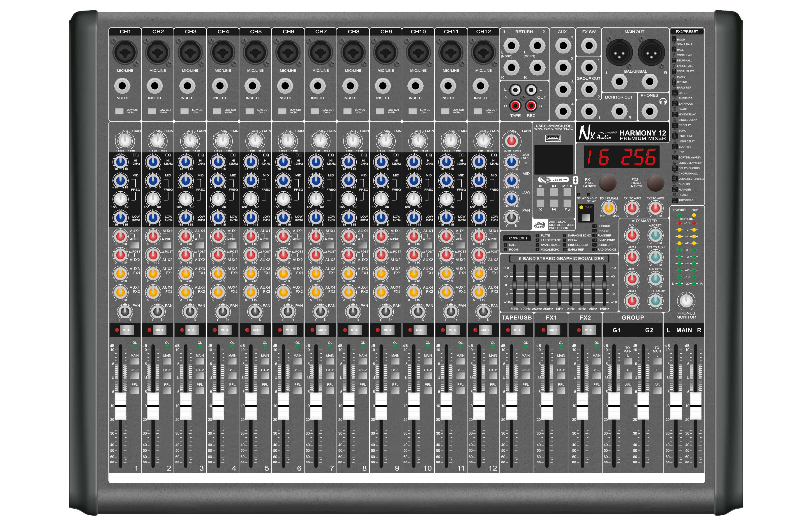Click the CH12 MIC/LINE combo input jack
Screen dimensions: 812x526
[483, 53]
